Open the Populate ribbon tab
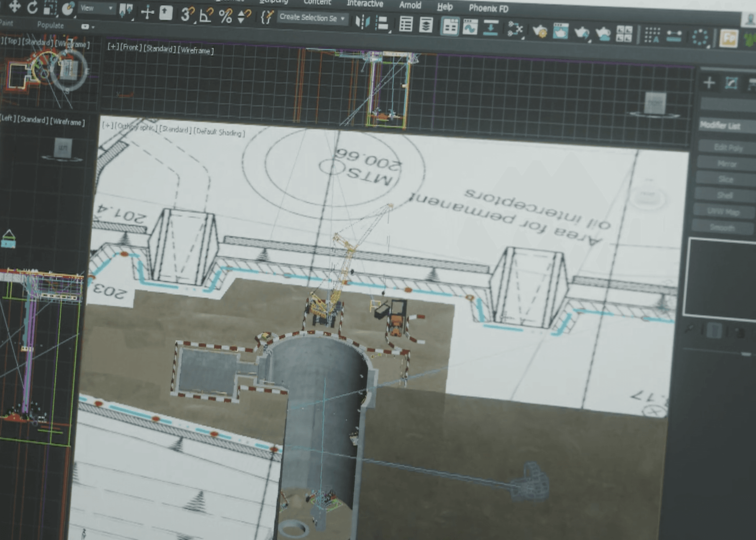The width and height of the screenshot is (756, 540). pos(50,25)
